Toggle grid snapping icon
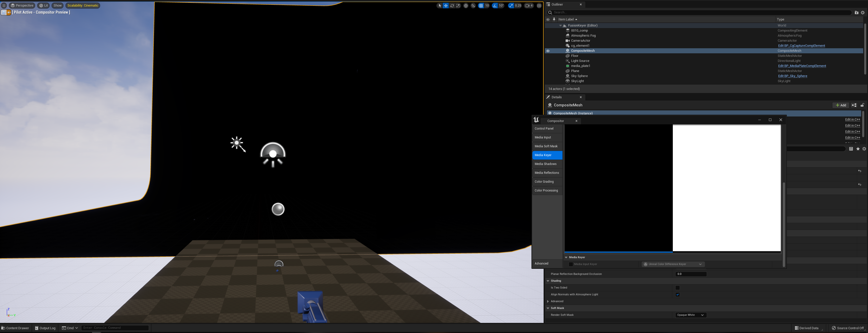The image size is (868, 333). pos(481,5)
